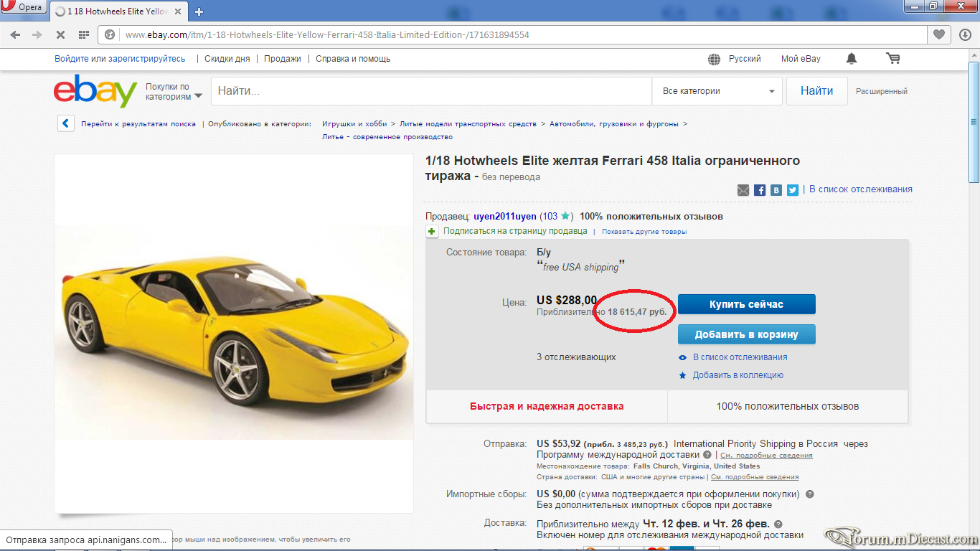This screenshot has height=551, width=980.
Task: Open Перейти к результатам поиска link
Action: click(138, 123)
